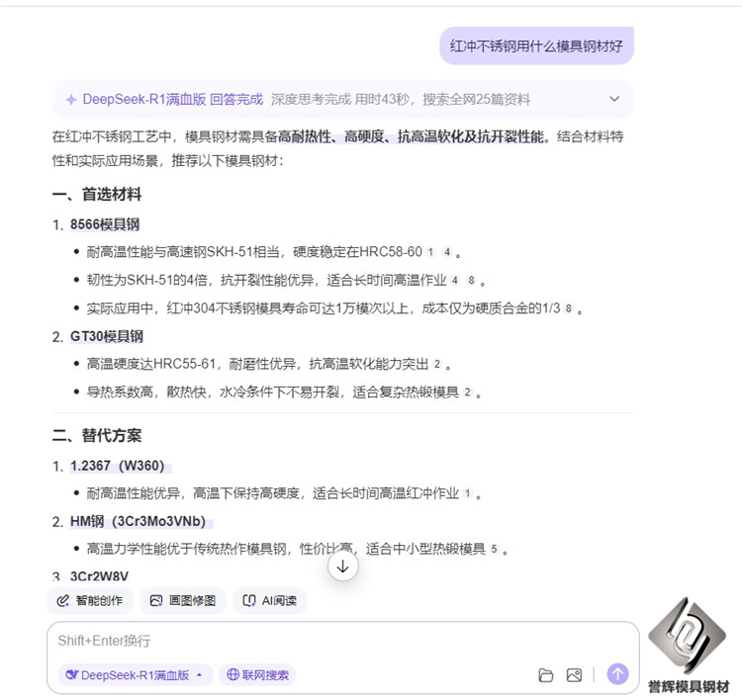
Task: Open 画图修图 image editing tool
Action: (x=183, y=600)
